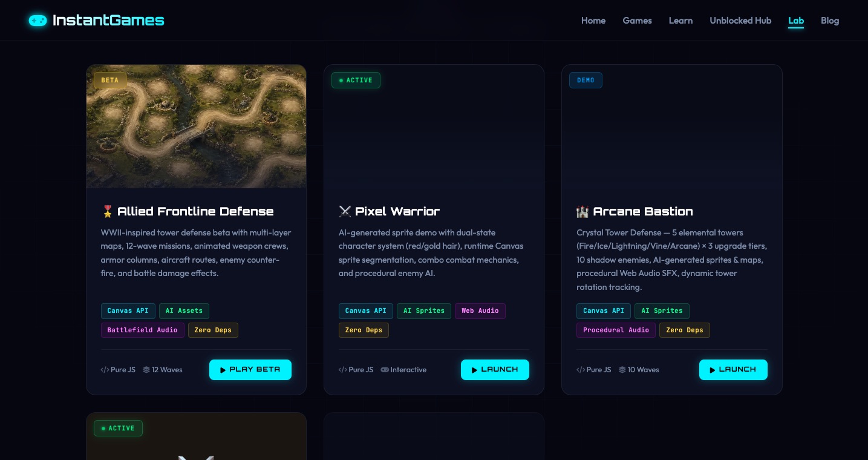Click the PLAY BETA button
The height and width of the screenshot is (460, 868).
click(x=250, y=370)
